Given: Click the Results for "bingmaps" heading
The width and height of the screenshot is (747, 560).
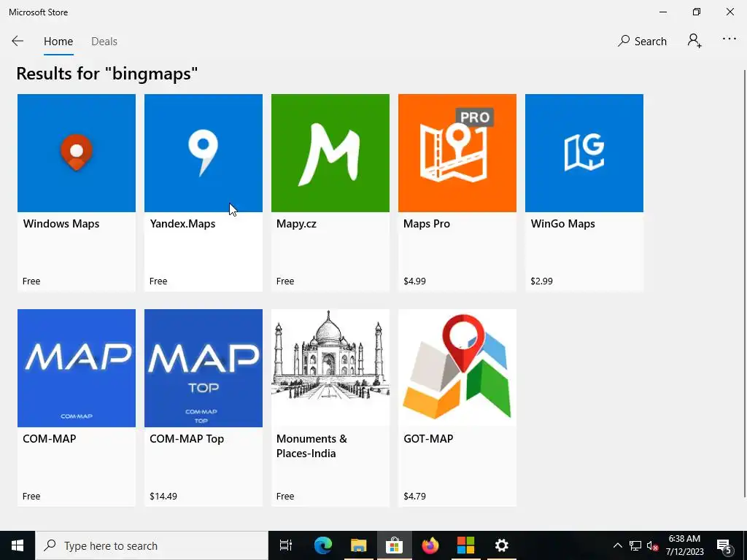Looking at the screenshot, I should coord(107,74).
